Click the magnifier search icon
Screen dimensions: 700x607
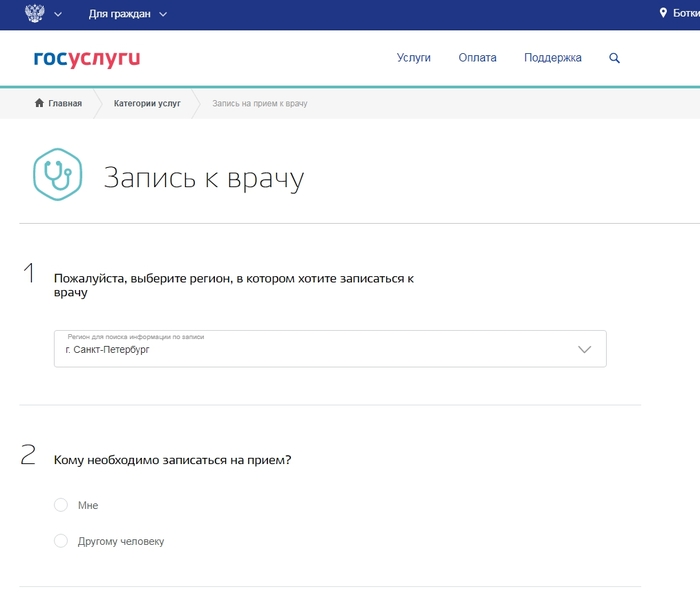pyautogui.click(x=614, y=58)
